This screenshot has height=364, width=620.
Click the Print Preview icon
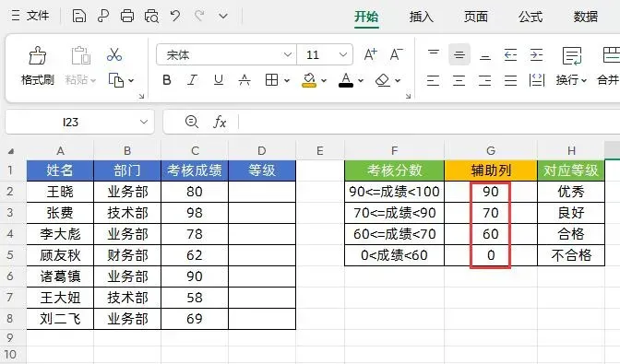[x=151, y=17]
